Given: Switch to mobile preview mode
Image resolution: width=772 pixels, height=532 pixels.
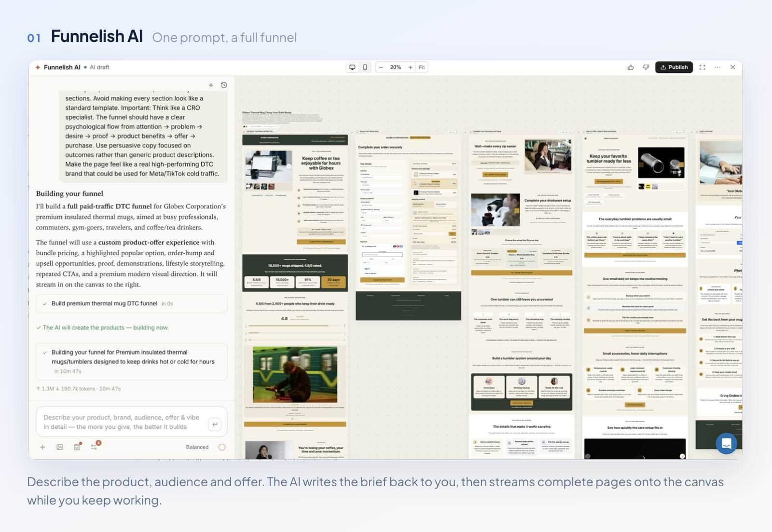Looking at the screenshot, I should (x=365, y=68).
